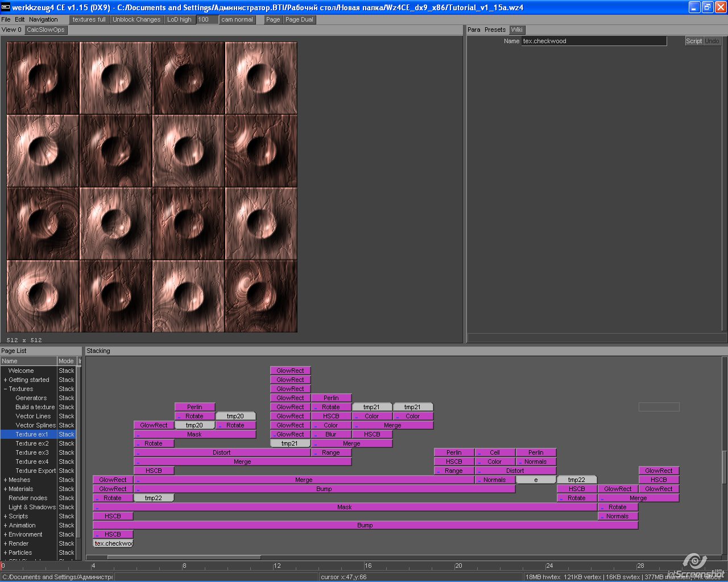Click the tex.checkwood store operator
Screen dimensions: 728x582
(x=113, y=543)
